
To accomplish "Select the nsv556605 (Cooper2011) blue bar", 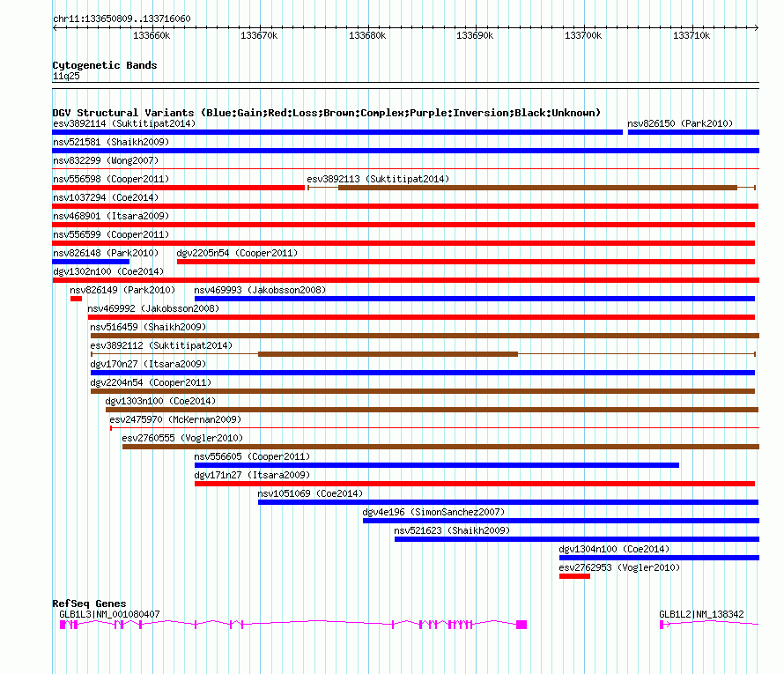I will tap(437, 465).
